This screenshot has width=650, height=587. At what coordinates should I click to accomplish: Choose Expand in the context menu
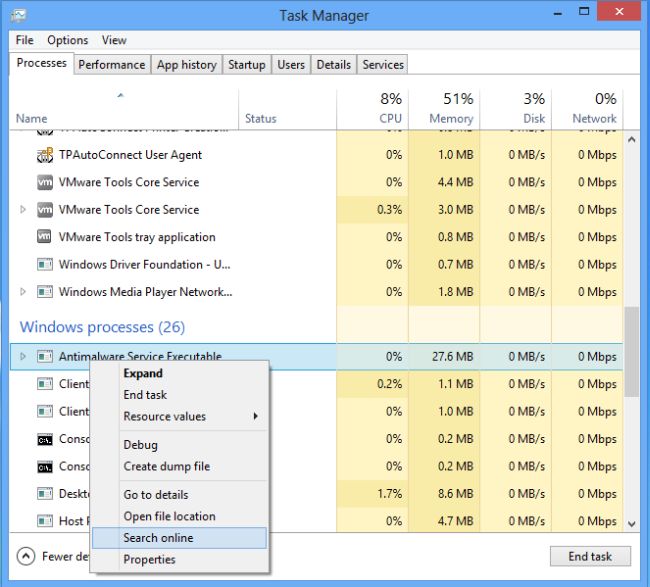(x=179, y=373)
